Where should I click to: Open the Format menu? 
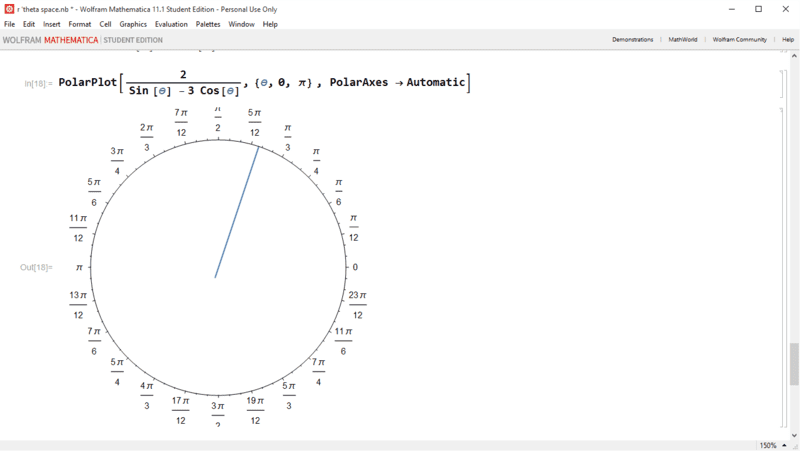[80, 24]
